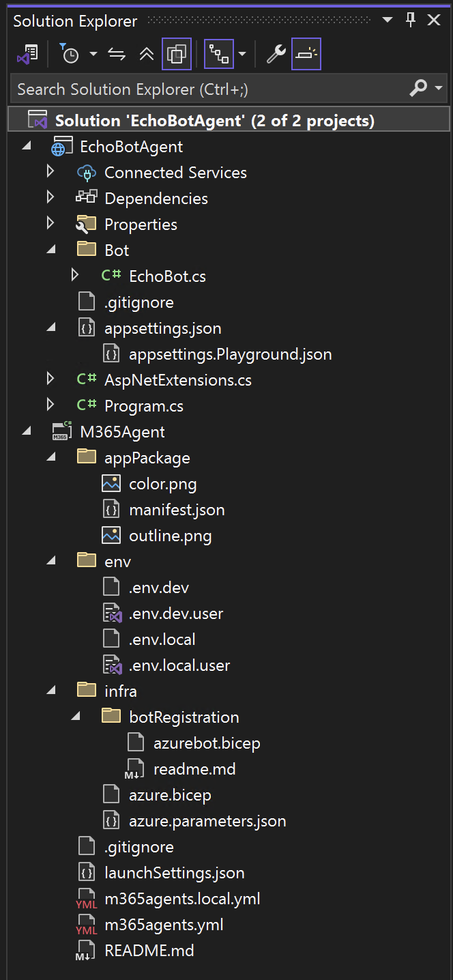453x980 pixels.
Task: Switch between solutions and folder views icon
Action: [x=27, y=55]
